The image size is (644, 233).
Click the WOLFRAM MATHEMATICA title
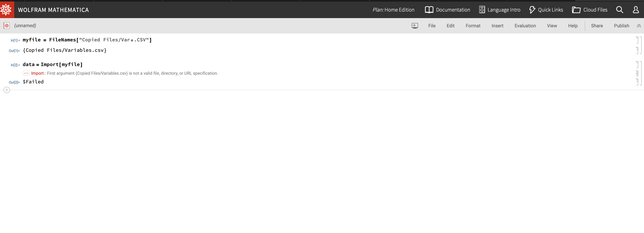coord(53,10)
